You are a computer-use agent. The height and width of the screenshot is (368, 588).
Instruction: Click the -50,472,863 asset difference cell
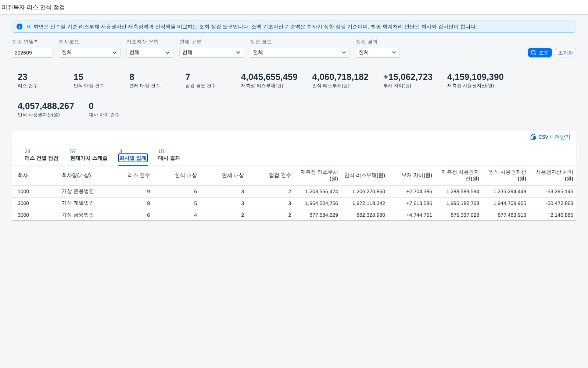click(x=559, y=203)
